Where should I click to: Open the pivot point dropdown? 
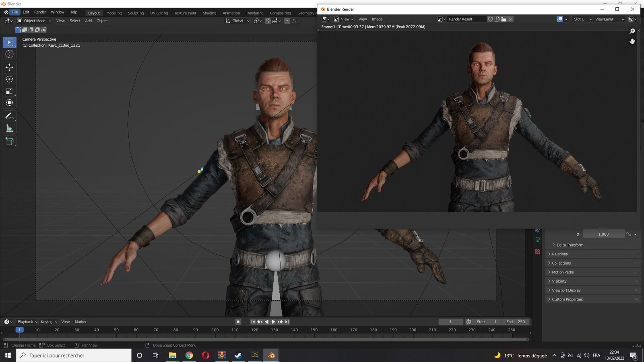[258, 21]
